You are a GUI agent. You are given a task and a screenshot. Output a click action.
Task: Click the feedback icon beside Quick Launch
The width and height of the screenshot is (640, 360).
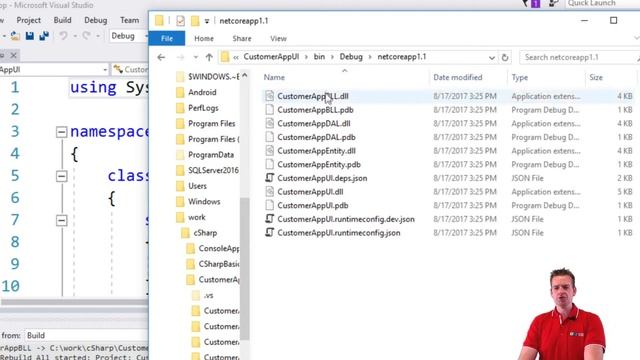(x=553, y=3)
